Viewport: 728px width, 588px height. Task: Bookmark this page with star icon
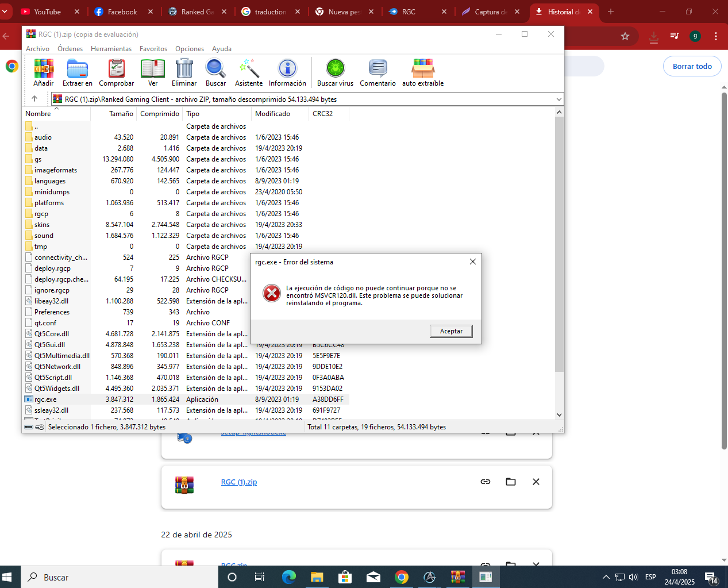pos(625,36)
